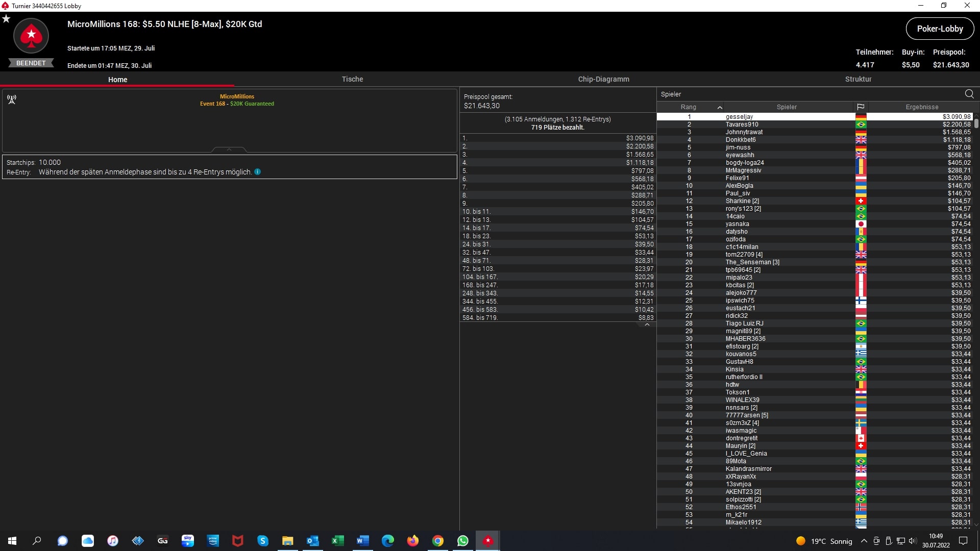The height and width of the screenshot is (551, 980).
Task: Toggle sorting by Rang column
Action: (689, 107)
